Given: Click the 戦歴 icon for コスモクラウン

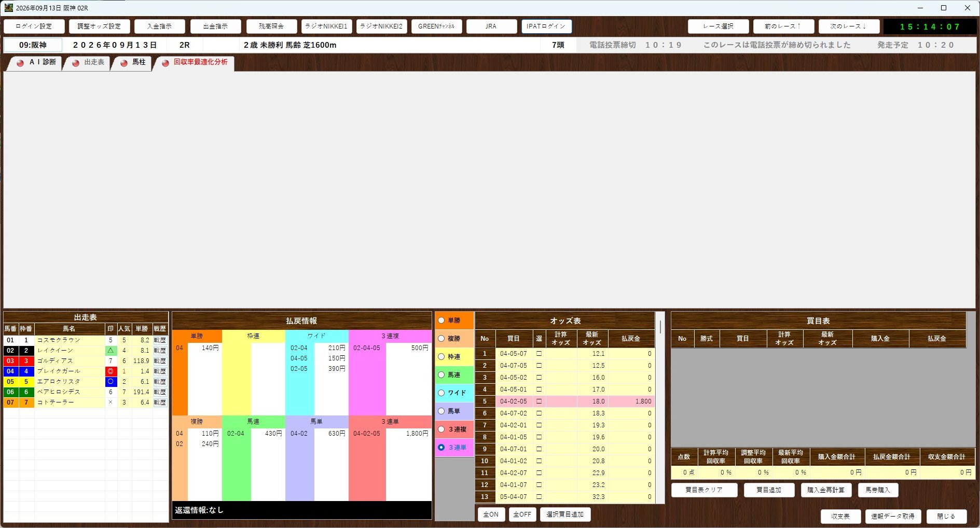Looking at the screenshot, I should click(x=160, y=340).
